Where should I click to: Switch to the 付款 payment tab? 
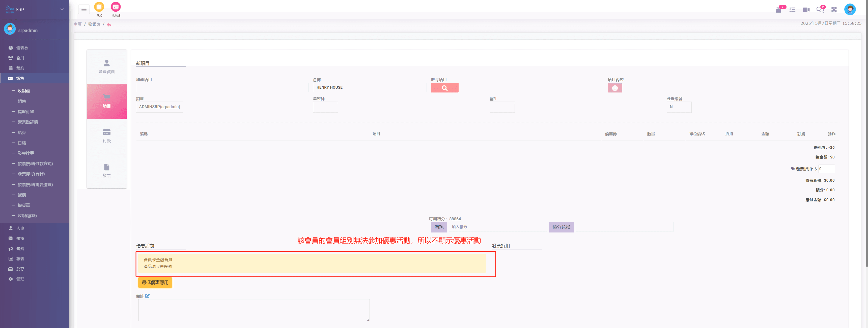pyautogui.click(x=106, y=136)
